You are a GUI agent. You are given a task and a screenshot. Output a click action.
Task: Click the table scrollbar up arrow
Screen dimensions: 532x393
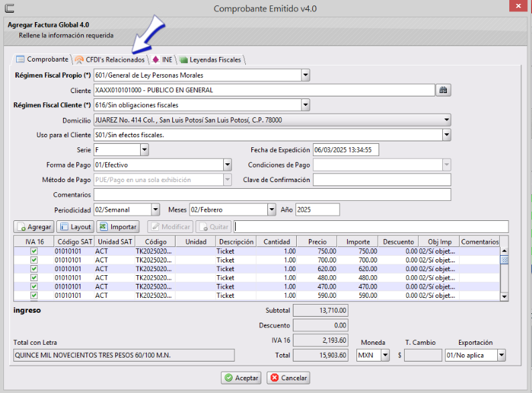[504, 251]
